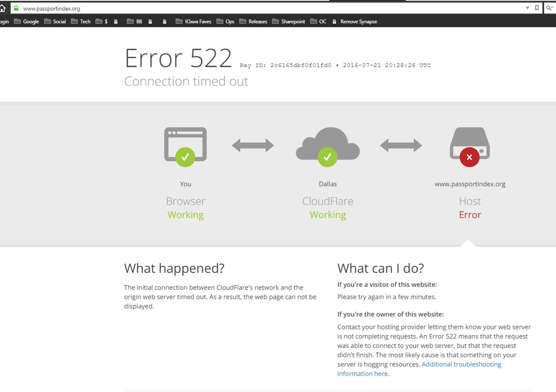Select the Ray ID text line
Image resolution: width=556 pixels, height=392 pixels.
pos(335,65)
